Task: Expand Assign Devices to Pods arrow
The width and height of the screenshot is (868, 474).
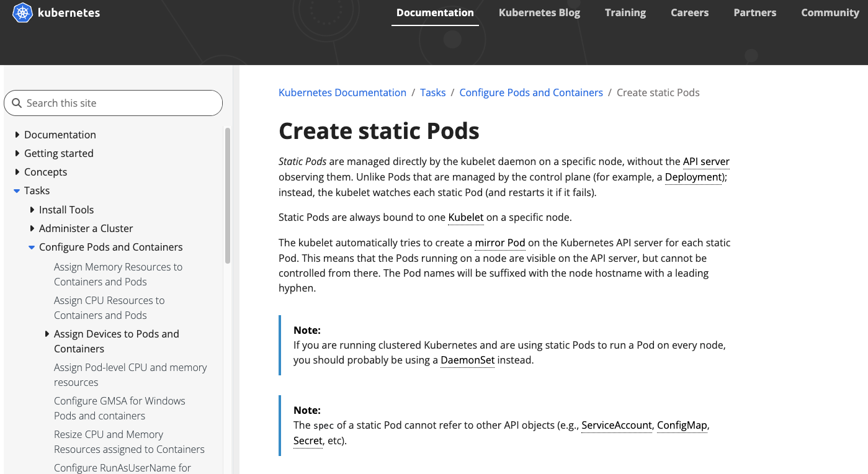Action: pos(47,334)
